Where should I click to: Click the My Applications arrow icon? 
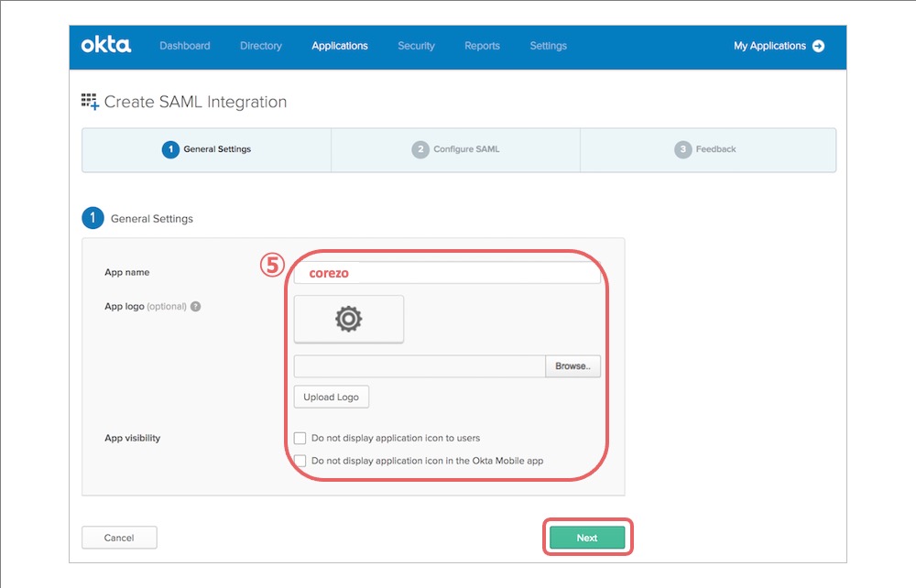pos(818,46)
